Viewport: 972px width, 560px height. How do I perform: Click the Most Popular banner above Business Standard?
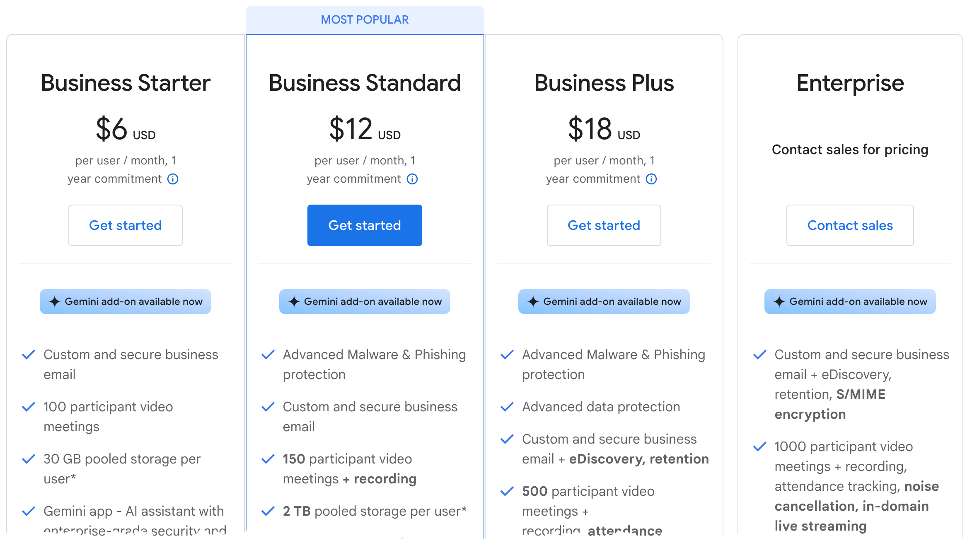pos(365,20)
